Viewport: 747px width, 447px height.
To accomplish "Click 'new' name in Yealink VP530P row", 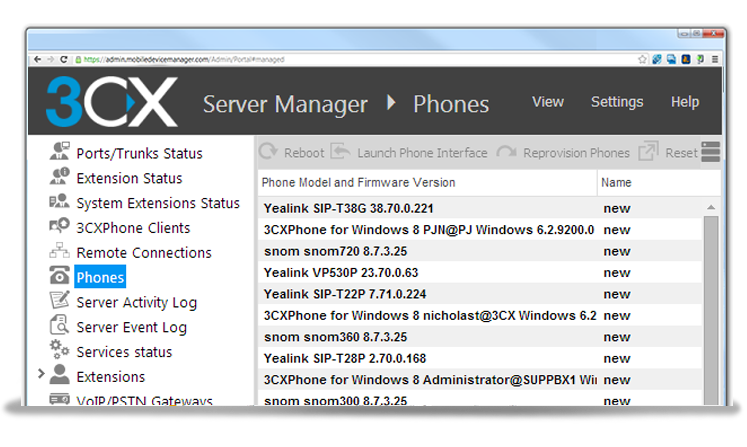I will click(x=617, y=273).
